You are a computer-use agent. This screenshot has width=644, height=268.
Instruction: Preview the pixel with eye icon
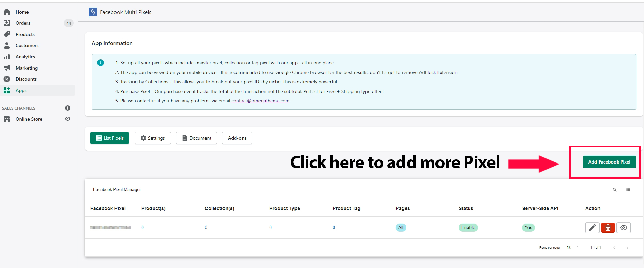pyautogui.click(x=624, y=228)
